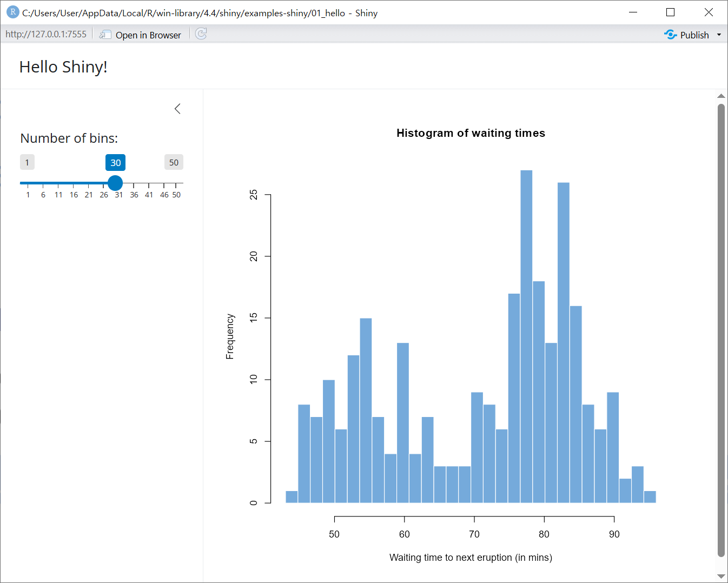The width and height of the screenshot is (728, 583).
Task: Click the vertical scrollbar thumb
Action: pos(720,330)
